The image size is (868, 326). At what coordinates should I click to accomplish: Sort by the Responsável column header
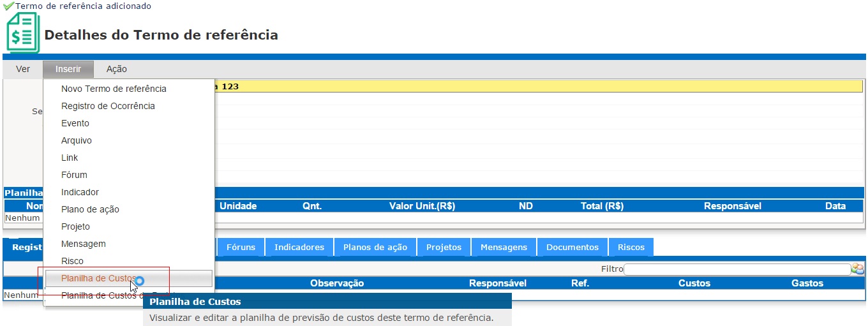click(497, 283)
